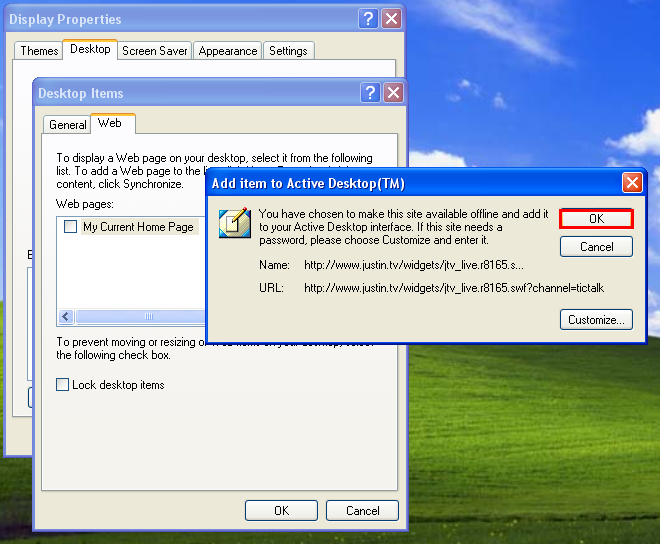This screenshot has width=660, height=544.
Task: Click the Active Desktop item icon
Action: (x=235, y=223)
